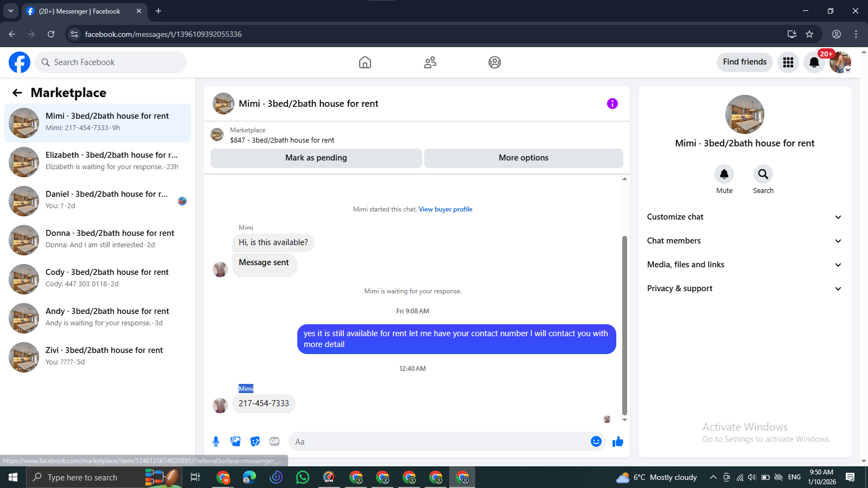Viewport: 868px width, 488px height.
Task: Open Task View on the taskbar
Action: pyautogui.click(x=195, y=477)
